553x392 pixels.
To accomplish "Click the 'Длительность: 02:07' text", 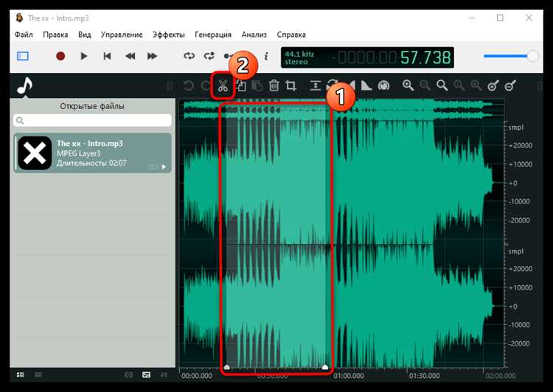I will coord(91,163).
